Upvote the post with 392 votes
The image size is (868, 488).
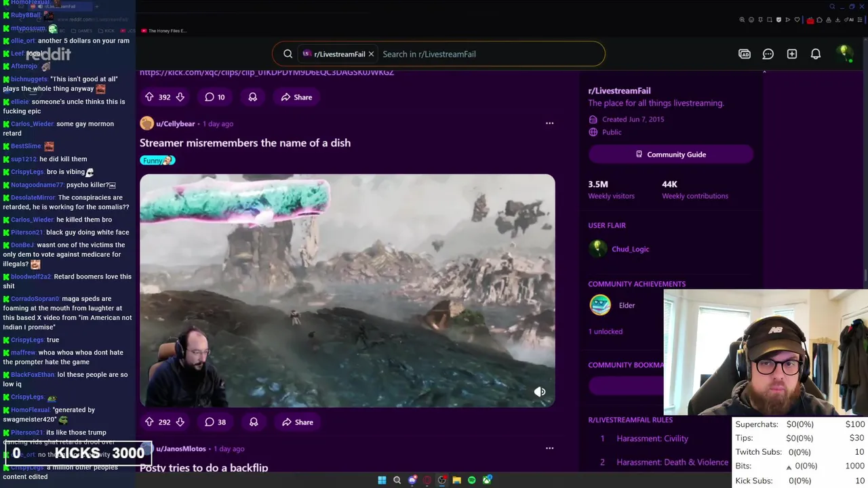(149, 97)
